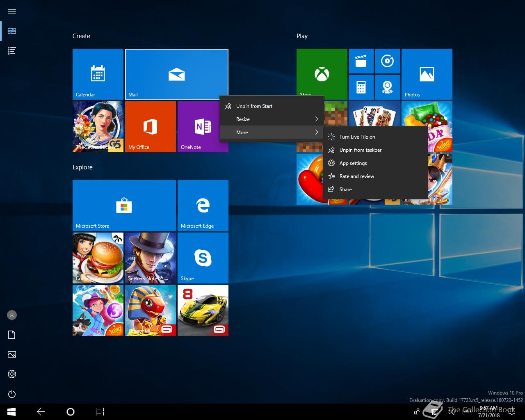Click the taskbar Back arrow
Screen dimensions: 525x420
(41, 412)
